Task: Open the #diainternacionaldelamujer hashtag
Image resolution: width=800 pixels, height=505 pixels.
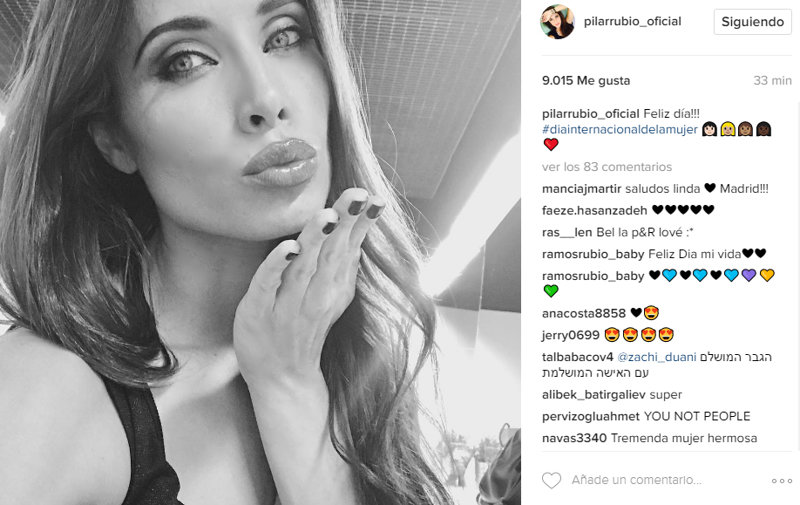Action: click(619, 130)
